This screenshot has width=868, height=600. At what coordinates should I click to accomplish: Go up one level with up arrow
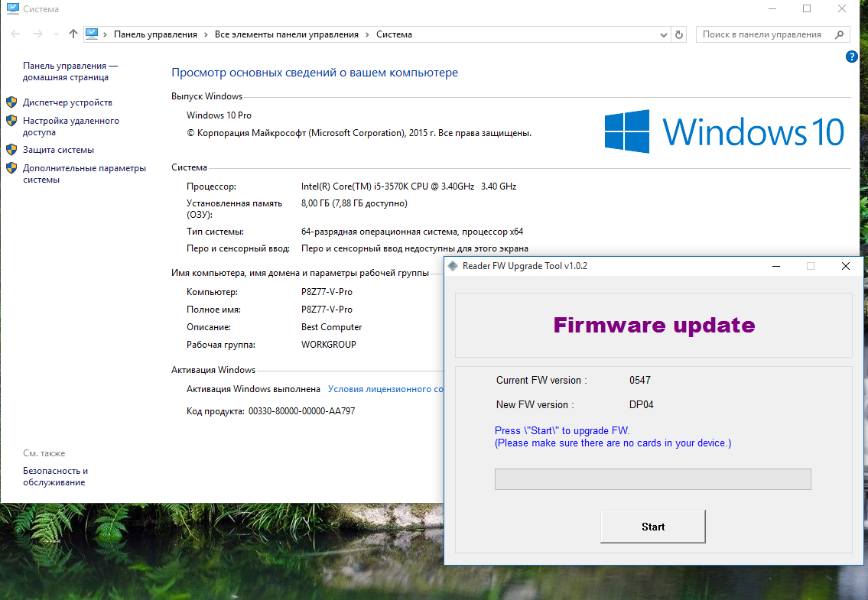pos(73,34)
